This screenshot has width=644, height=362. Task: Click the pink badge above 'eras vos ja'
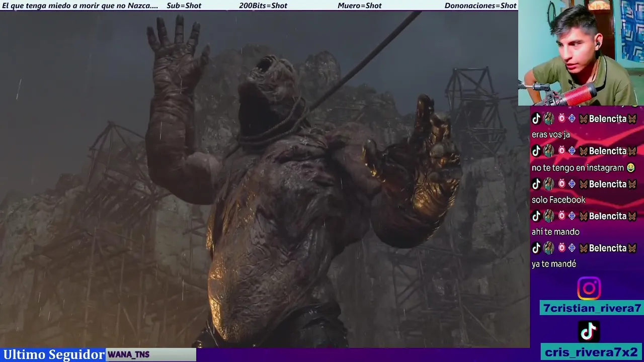tap(561, 119)
